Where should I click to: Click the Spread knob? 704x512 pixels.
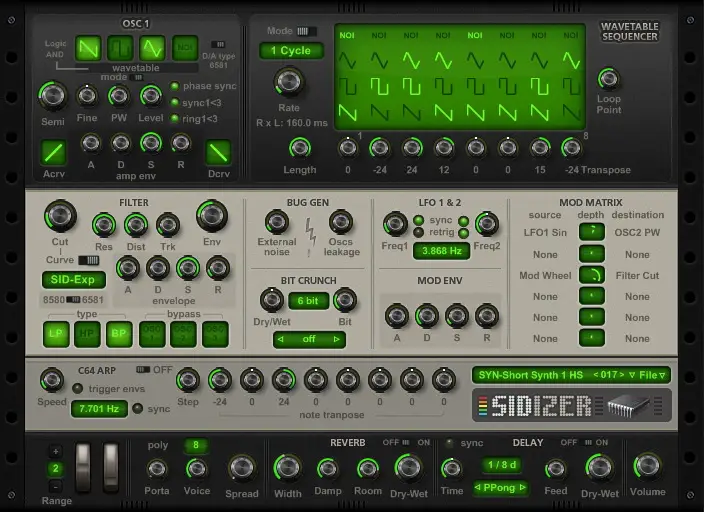(242, 468)
